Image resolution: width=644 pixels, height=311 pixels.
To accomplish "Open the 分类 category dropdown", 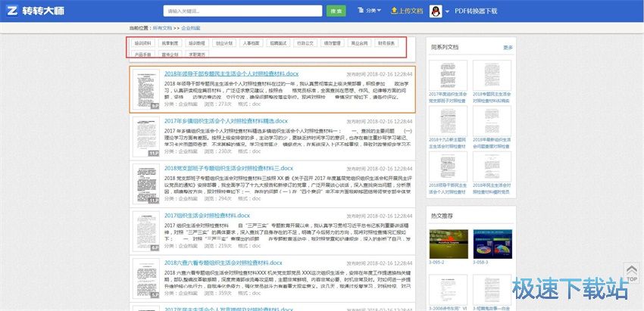I will (370, 11).
